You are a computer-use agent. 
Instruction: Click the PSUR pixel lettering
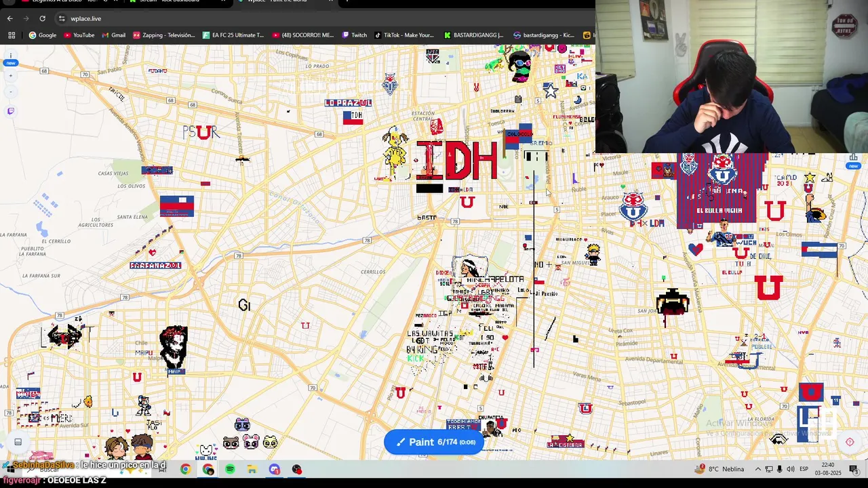(201, 133)
